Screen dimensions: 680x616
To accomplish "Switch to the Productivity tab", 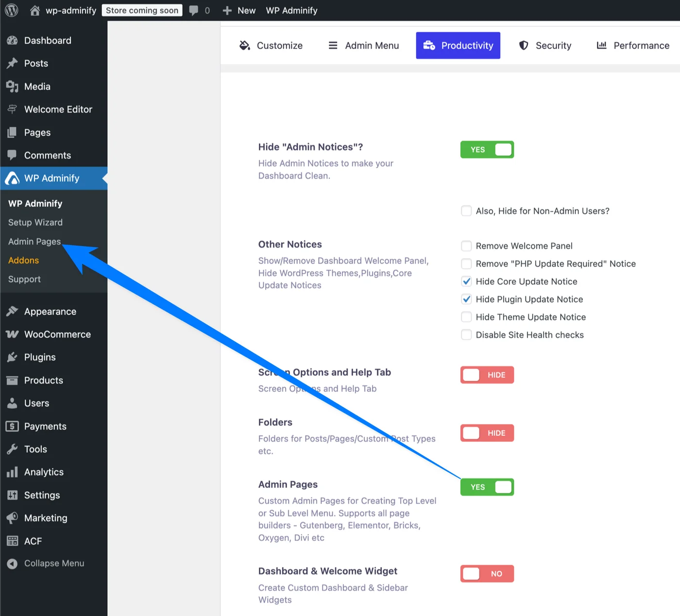I will pos(458,46).
